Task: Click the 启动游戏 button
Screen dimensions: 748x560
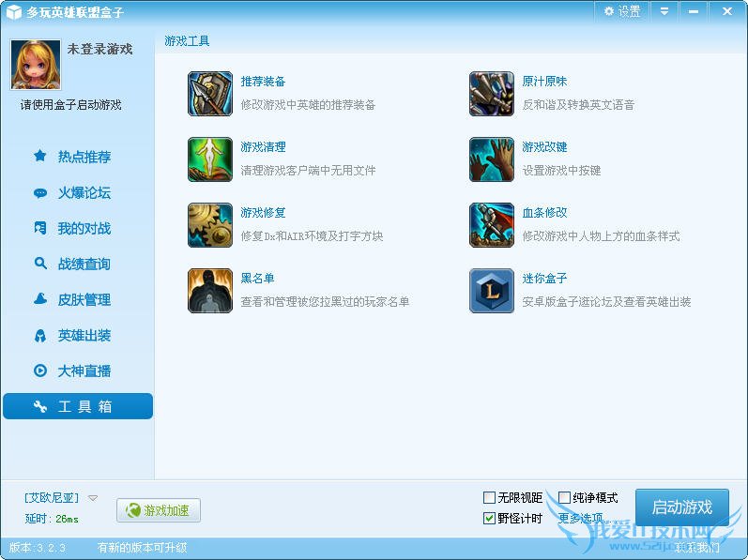Action: tap(682, 507)
